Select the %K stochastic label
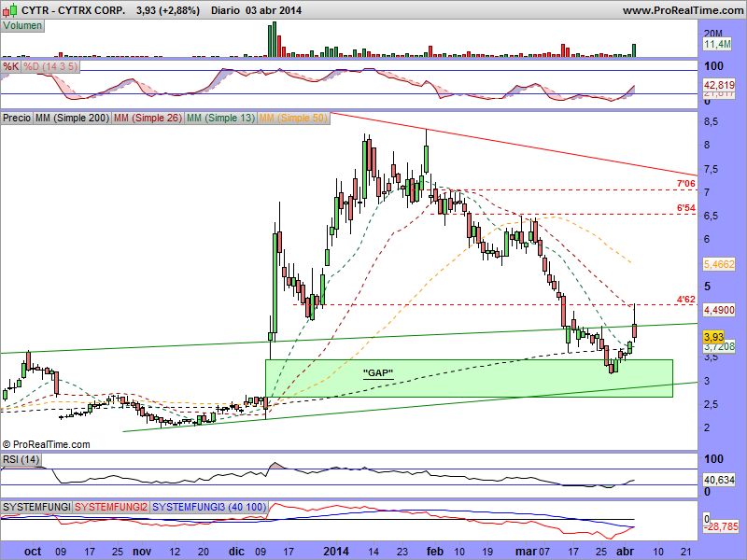This screenshot has height=560, width=747. 10,66
